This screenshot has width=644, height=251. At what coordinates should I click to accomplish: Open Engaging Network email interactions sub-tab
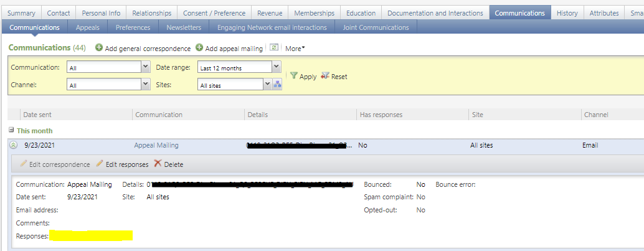click(272, 27)
